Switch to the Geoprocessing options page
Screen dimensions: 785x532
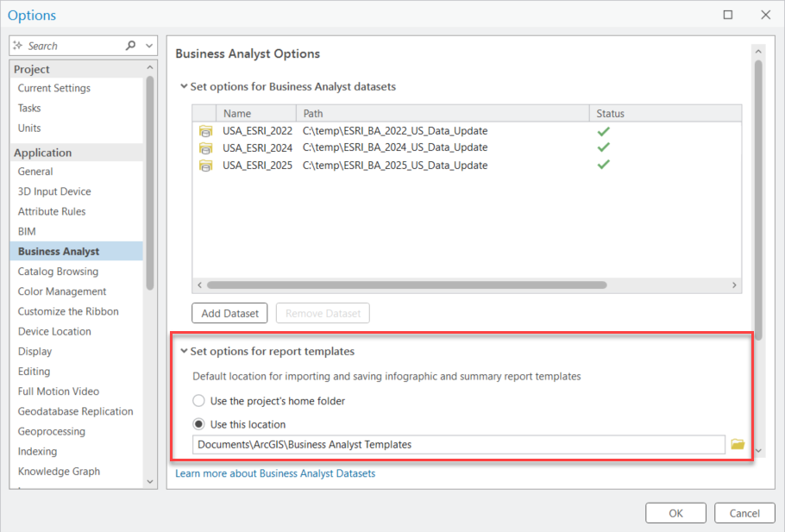point(52,431)
